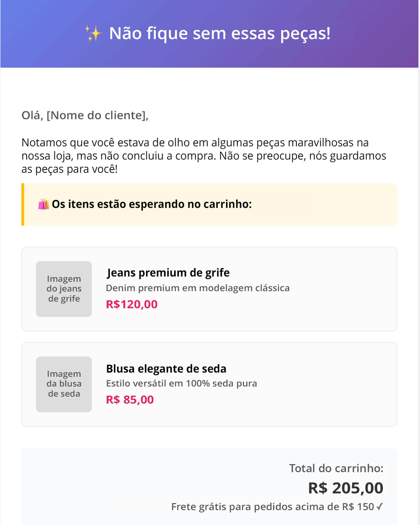Click the "Total do carrinho:" label
Screen dimensions: 420x525
click(x=336, y=468)
